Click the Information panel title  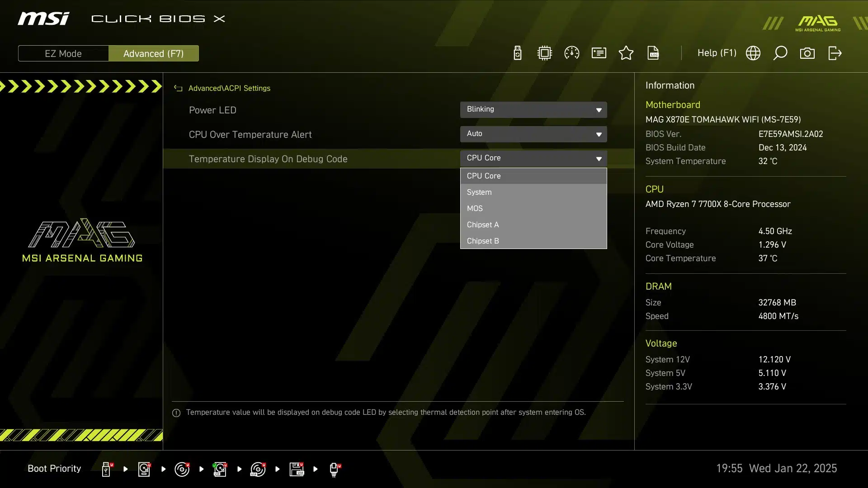pos(670,85)
